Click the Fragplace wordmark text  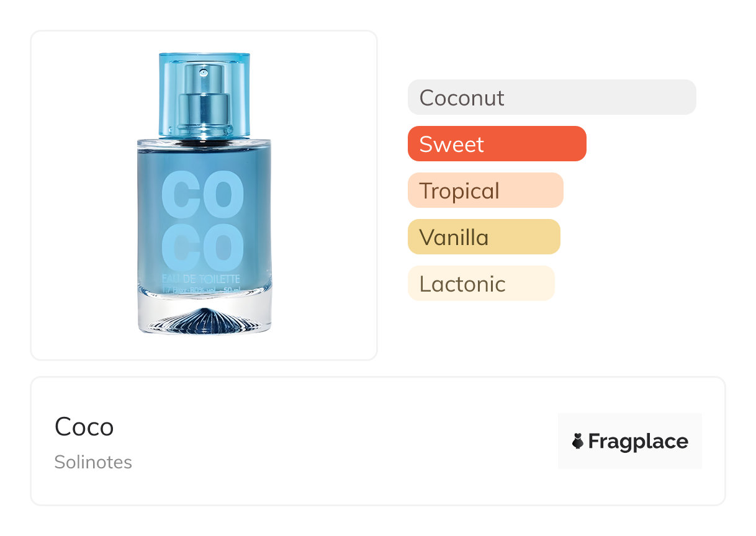click(x=637, y=441)
